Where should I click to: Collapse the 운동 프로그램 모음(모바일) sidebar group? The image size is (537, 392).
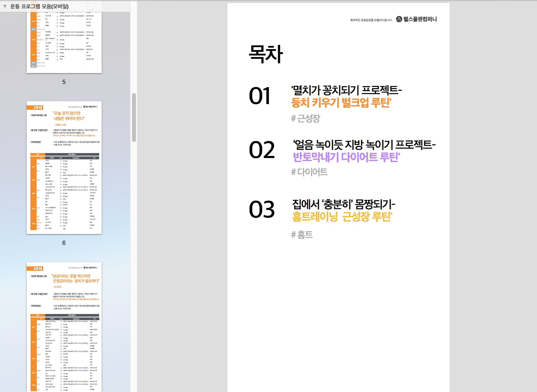[5, 6]
